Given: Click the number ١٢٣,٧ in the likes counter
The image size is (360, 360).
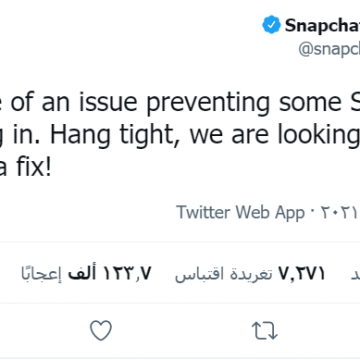Looking at the screenshot, I should click(126, 273).
